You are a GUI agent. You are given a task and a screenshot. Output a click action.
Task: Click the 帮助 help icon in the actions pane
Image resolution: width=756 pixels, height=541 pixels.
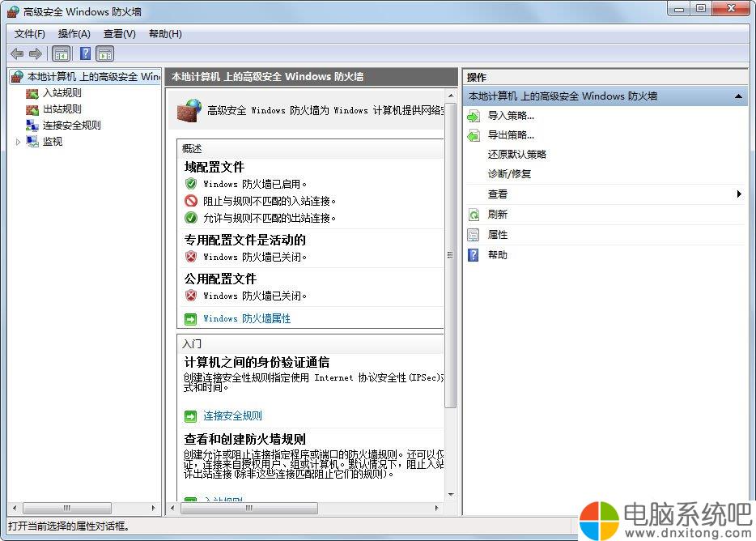coord(474,255)
